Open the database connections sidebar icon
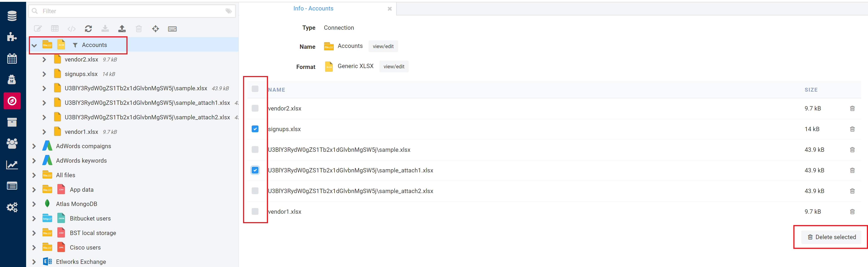This screenshot has height=267, width=868. tap(12, 16)
